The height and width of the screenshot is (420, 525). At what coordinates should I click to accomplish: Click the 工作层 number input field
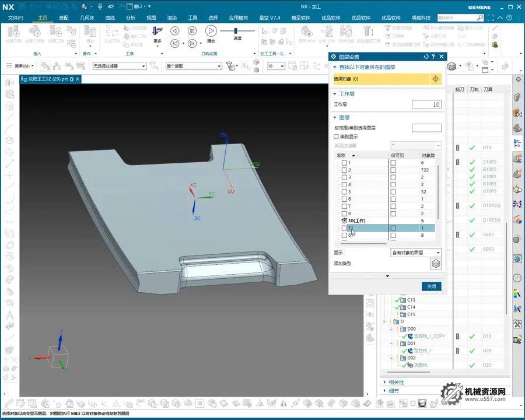[426, 104]
